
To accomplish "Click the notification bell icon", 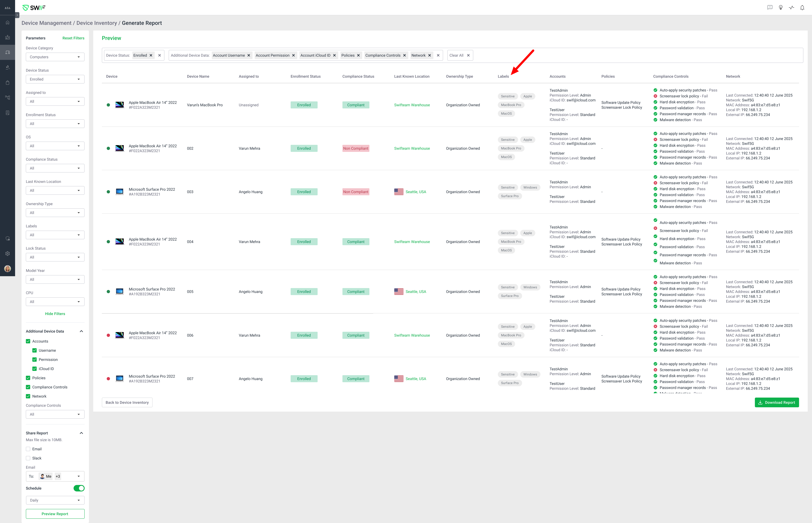I will click(802, 7).
